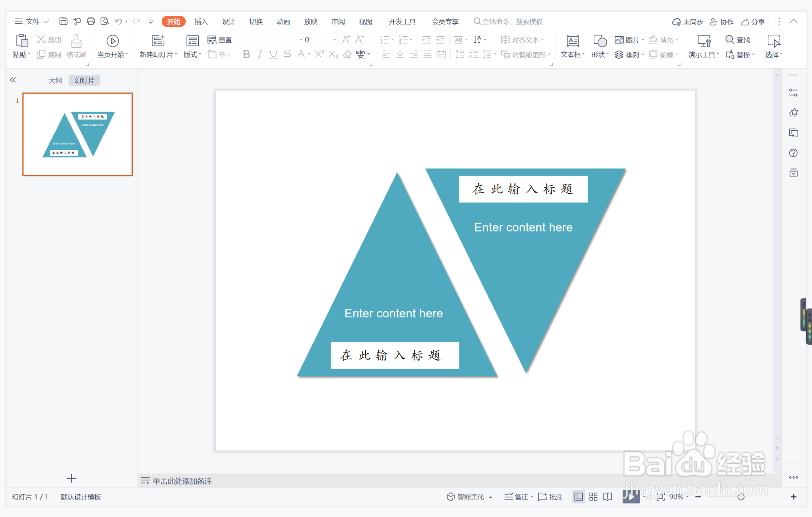Toggle Italic formatting

click(260, 54)
